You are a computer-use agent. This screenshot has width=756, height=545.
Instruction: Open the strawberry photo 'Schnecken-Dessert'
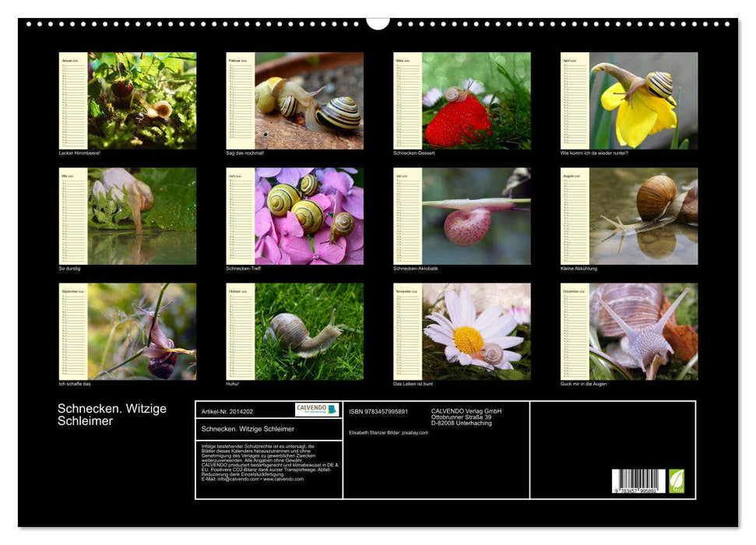476,100
